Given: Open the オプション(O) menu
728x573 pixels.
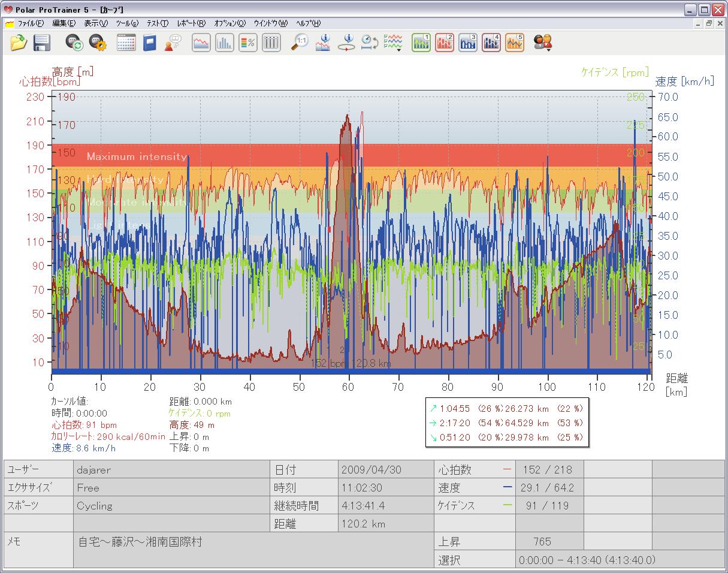Looking at the screenshot, I should coord(229,23).
